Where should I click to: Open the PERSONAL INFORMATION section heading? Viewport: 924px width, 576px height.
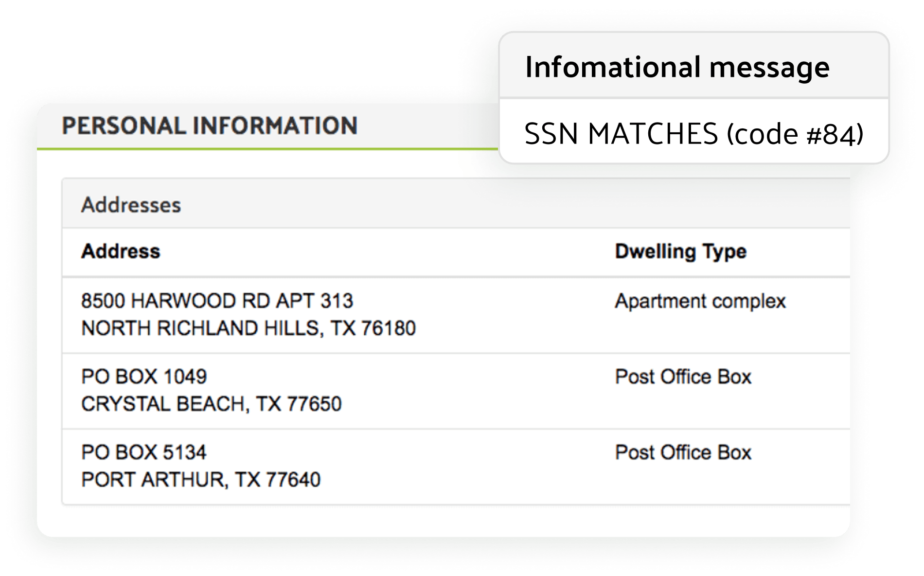click(210, 126)
